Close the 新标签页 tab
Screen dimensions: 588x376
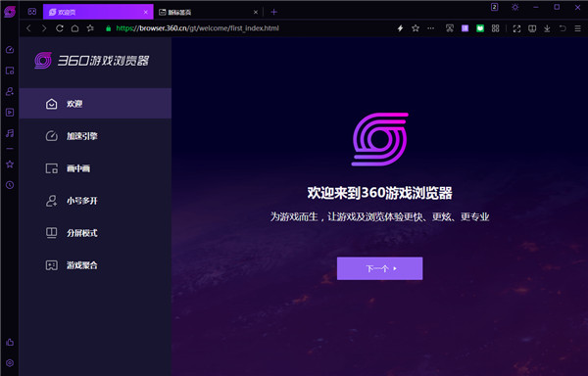click(256, 13)
